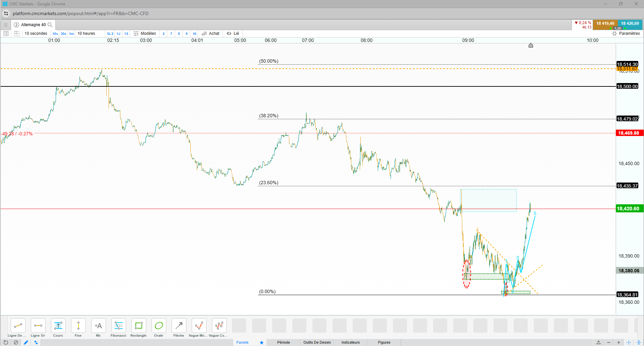
Task: Toggle the Lié eye link option
Action: [x=233, y=33]
